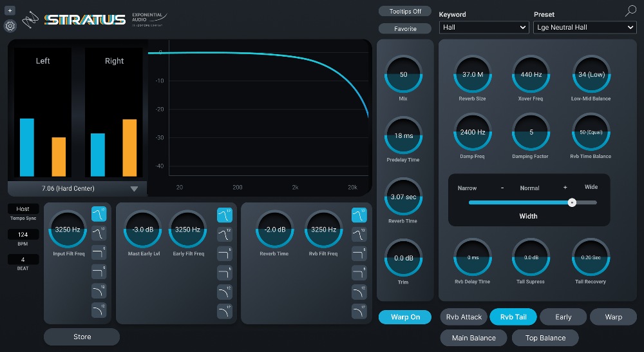Click the Stratus waveform logo icon
644x352 pixels.
pyautogui.click(x=30, y=21)
